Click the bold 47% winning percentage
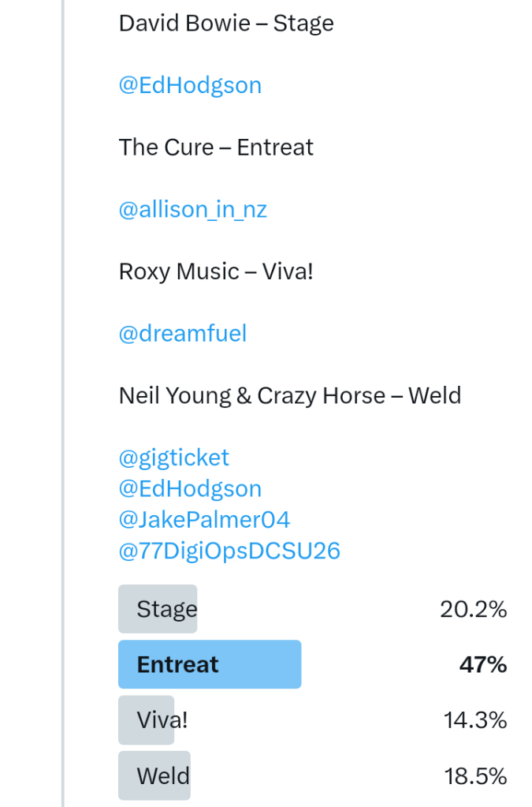The image size is (532, 807). point(482,664)
